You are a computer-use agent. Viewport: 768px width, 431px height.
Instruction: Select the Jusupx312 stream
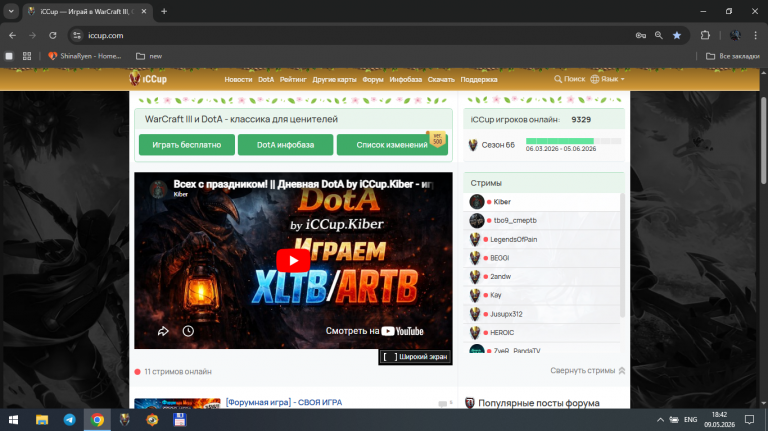pos(542,314)
